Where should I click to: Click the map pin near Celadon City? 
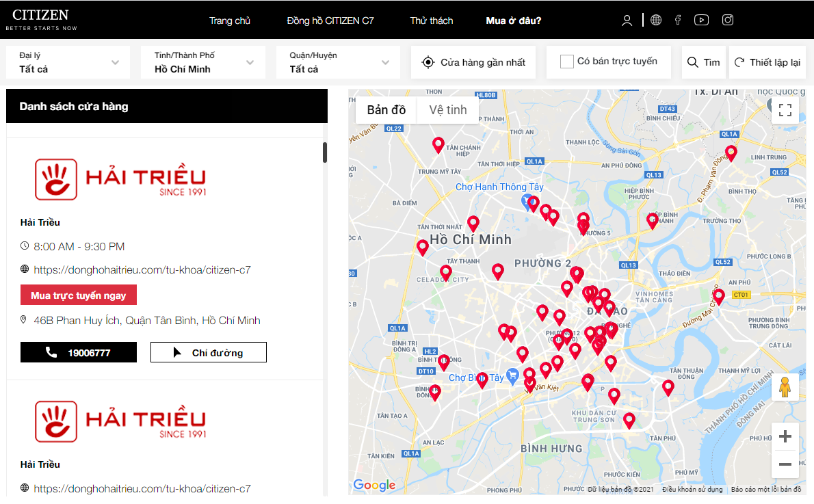[445, 273]
